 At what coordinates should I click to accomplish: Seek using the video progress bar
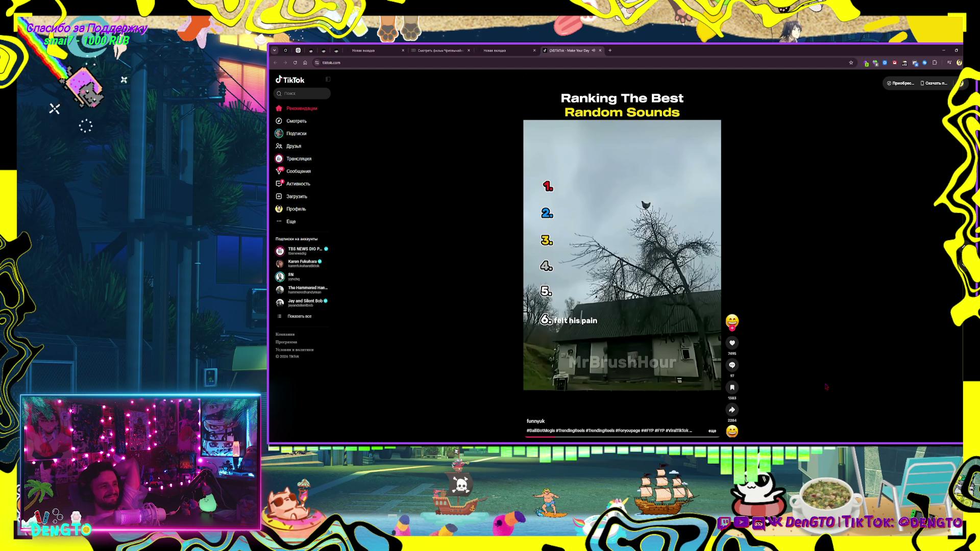click(622, 437)
